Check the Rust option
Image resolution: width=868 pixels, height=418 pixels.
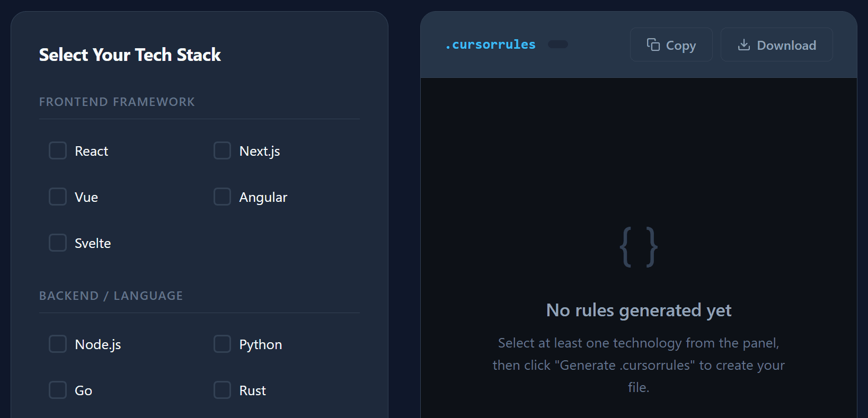coord(222,390)
